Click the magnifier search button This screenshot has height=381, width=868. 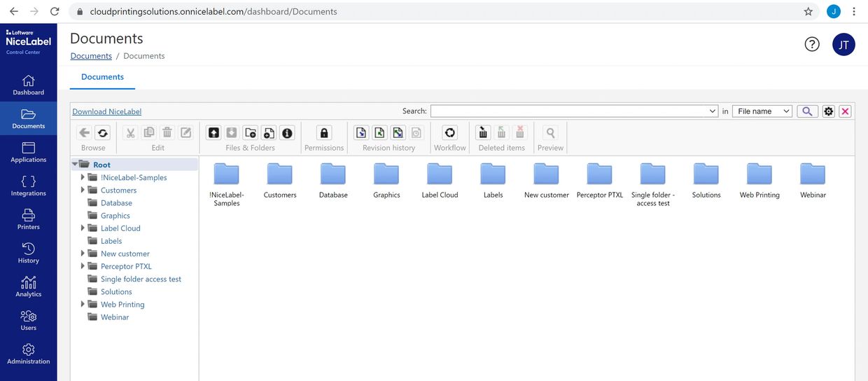point(807,111)
